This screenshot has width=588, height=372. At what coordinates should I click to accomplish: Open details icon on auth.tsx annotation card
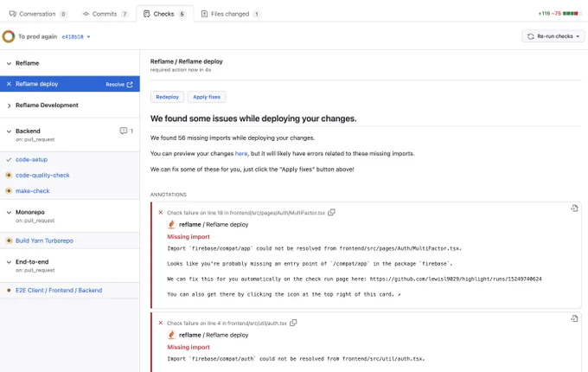click(x=574, y=318)
